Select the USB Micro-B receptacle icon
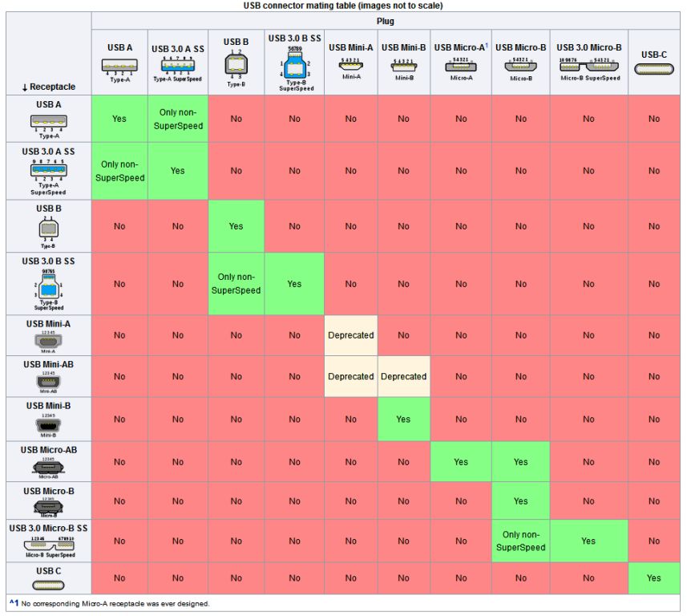The height and width of the screenshot is (616, 687). (48, 507)
